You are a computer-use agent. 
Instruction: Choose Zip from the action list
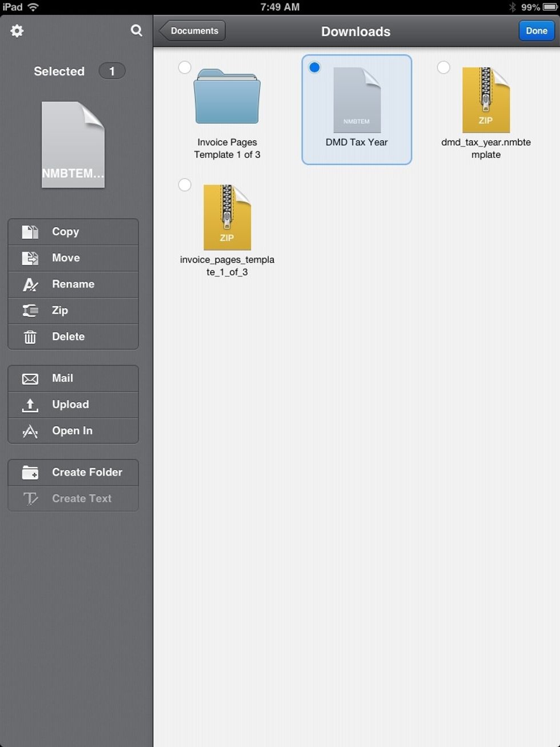click(73, 310)
